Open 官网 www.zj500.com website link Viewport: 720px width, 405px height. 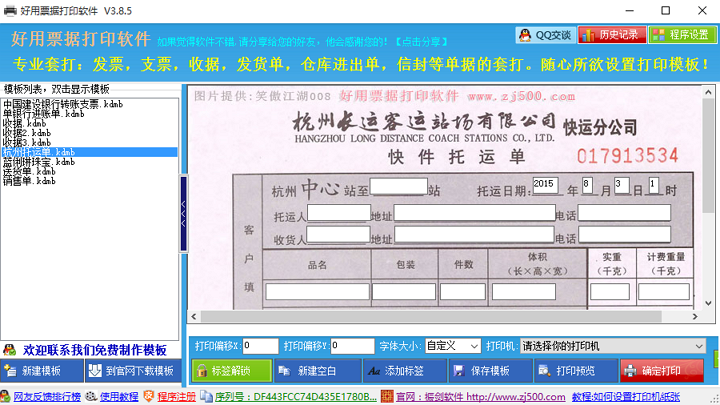click(480, 397)
